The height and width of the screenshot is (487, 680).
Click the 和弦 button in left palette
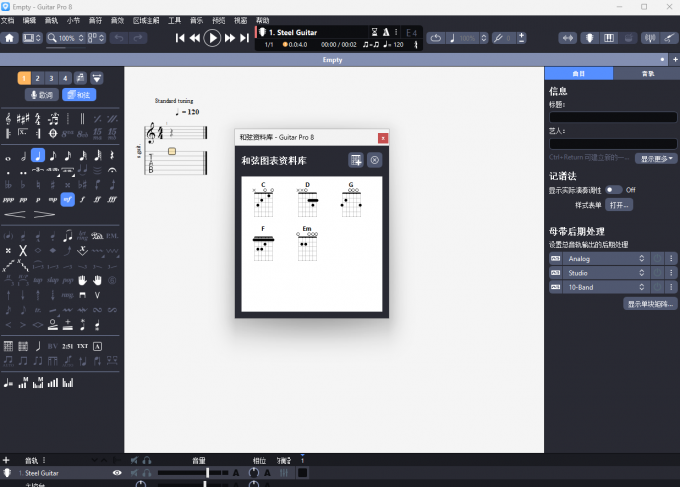click(79, 95)
